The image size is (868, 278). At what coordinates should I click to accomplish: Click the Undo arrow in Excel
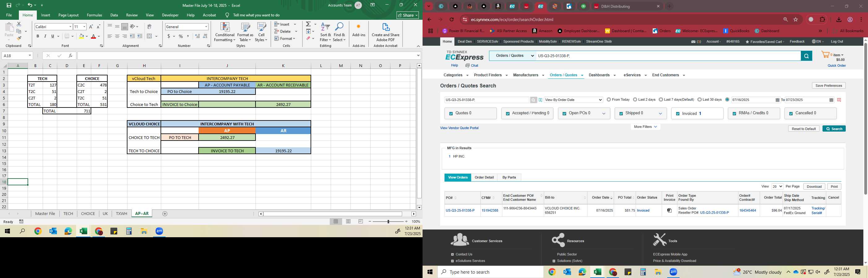click(30, 5)
